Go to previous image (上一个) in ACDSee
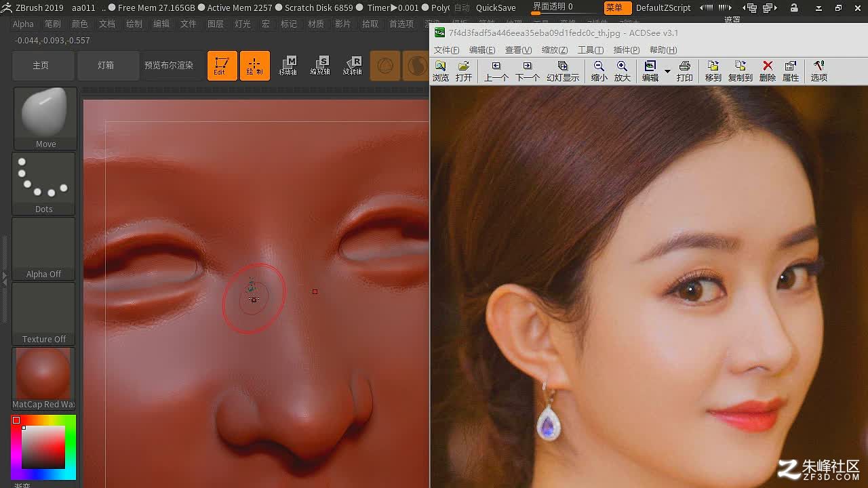 coord(496,71)
